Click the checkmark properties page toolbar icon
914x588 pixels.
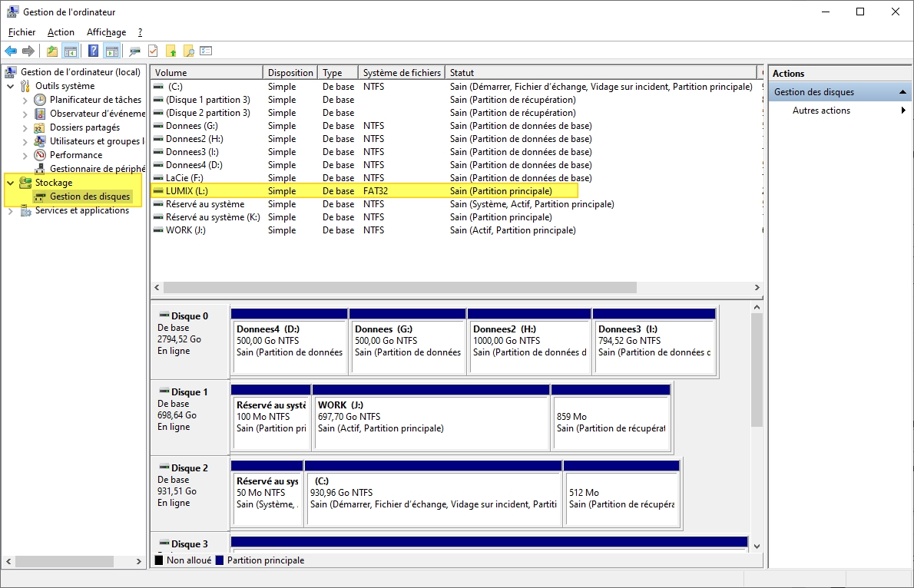click(153, 51)
